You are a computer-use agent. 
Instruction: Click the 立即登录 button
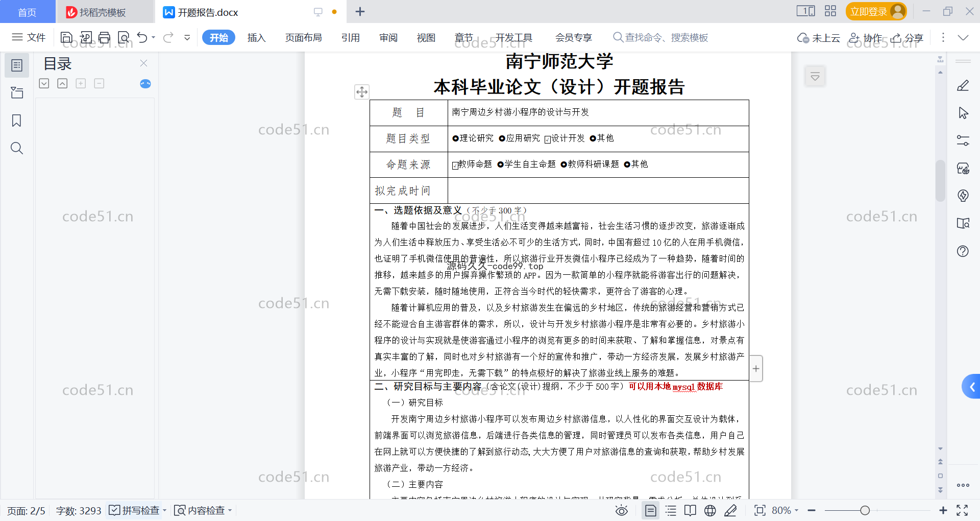pyautogui.click(x=876, y=11)
